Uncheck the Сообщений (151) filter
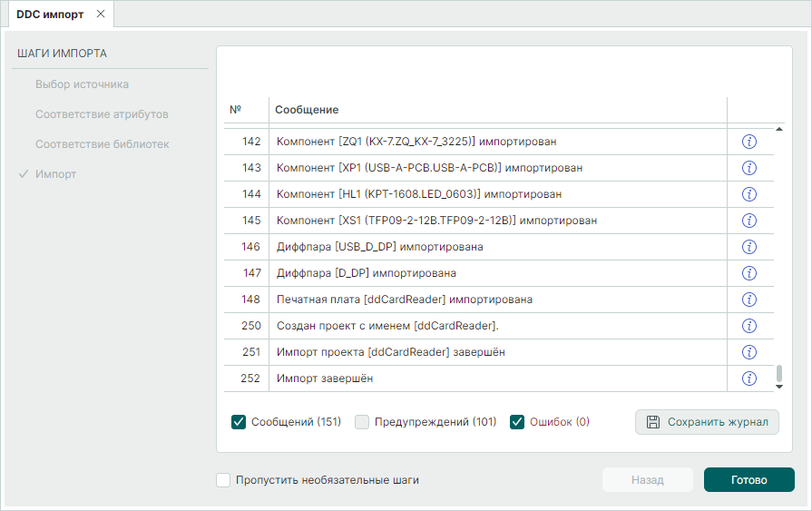812x511 pixels. pos(240,421)
